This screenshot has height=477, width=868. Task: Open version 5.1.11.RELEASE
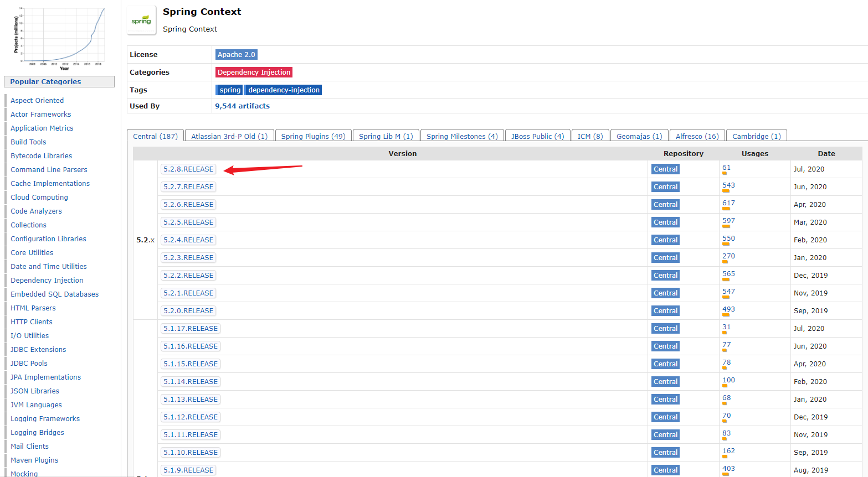pos(191,435)
